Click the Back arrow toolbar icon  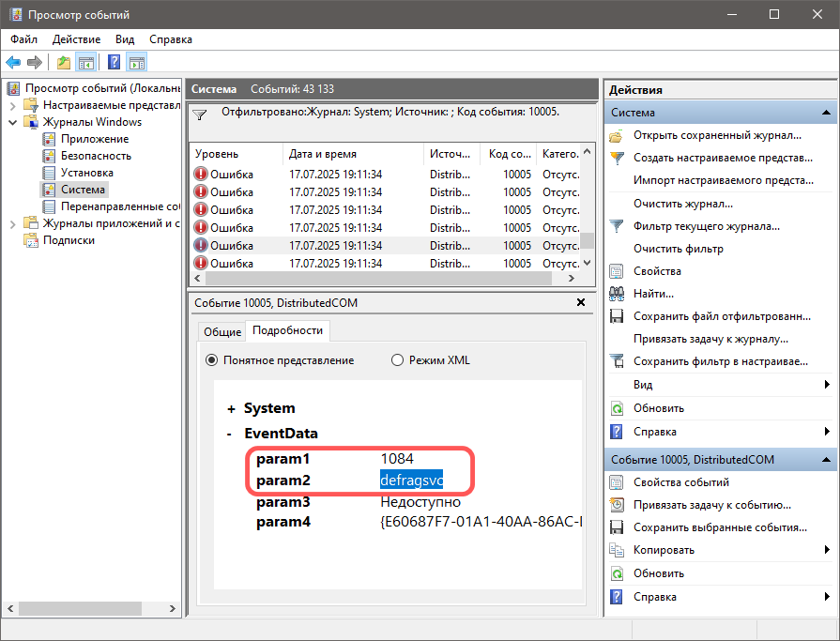[x=13, y=63]
